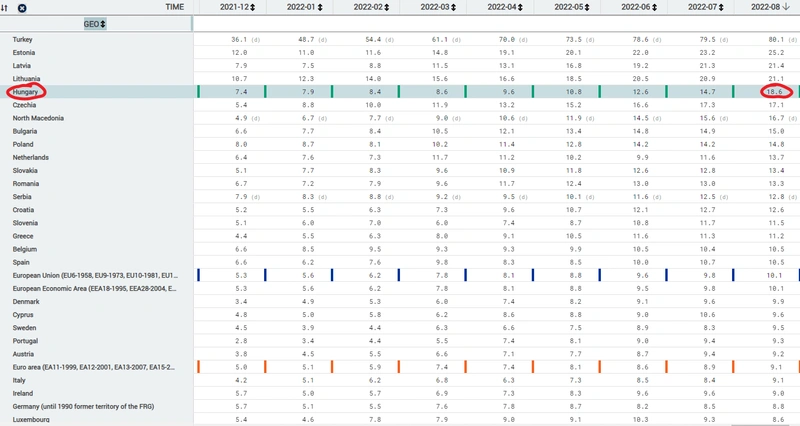Image resolution: width=800 pixels, height=426 pixels.
Task: Click the European Union row label
Action: [x=95, y=275]
